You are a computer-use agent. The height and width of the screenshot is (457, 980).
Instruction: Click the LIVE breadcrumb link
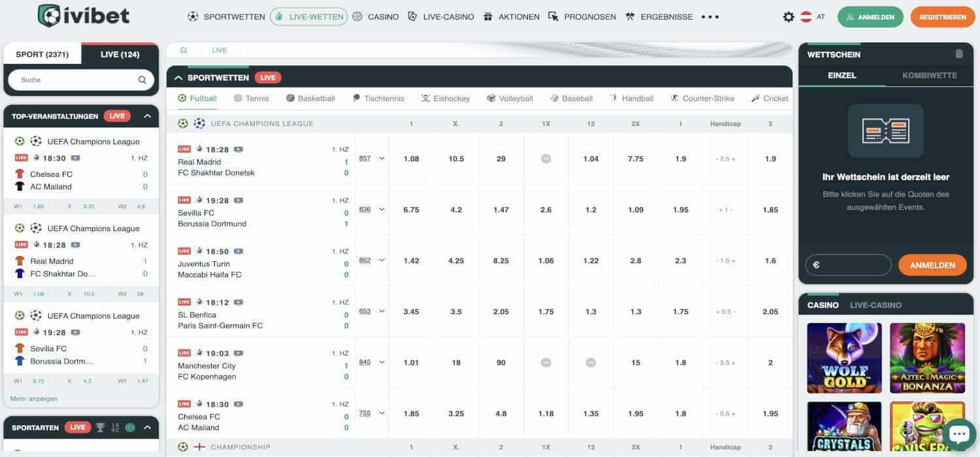(x=220, y=50)
